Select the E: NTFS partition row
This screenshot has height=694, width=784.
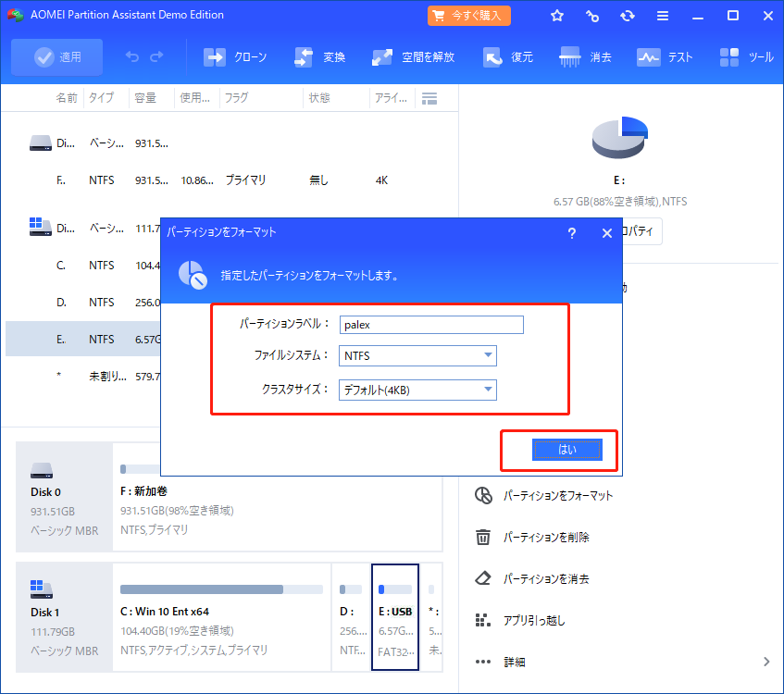click(x=83, y=340)
